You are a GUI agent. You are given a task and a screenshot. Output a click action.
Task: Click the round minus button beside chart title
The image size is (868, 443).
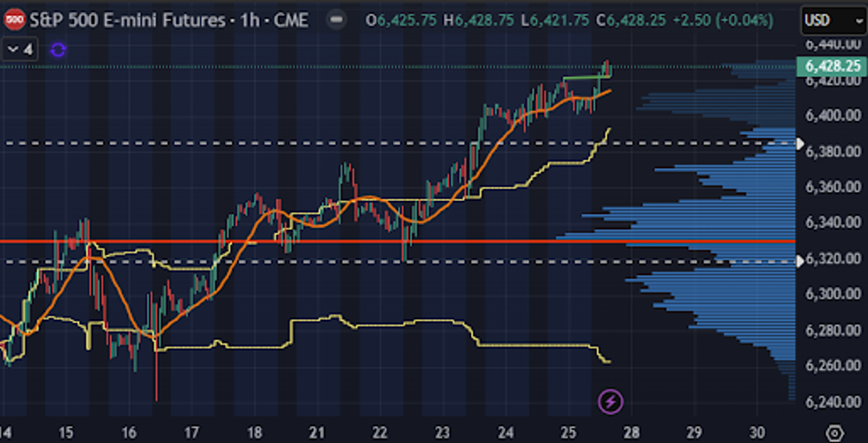click(335, 21)
